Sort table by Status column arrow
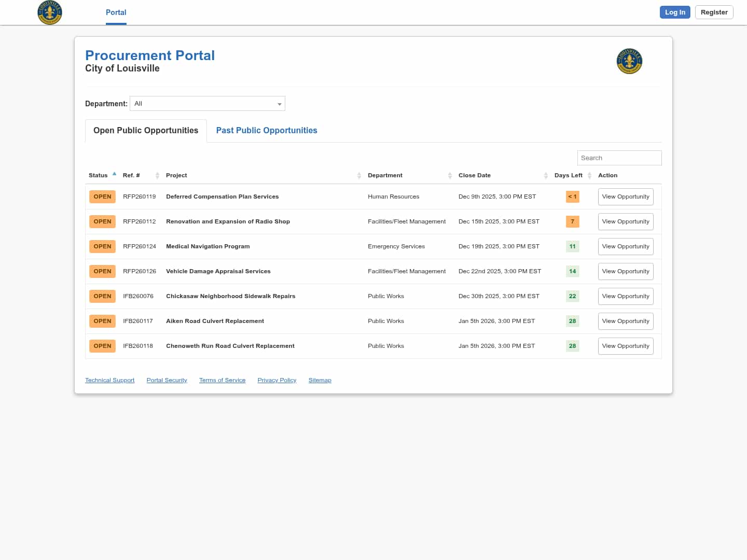The height and width of the screenshot is (560, 747). pos(114,175)
